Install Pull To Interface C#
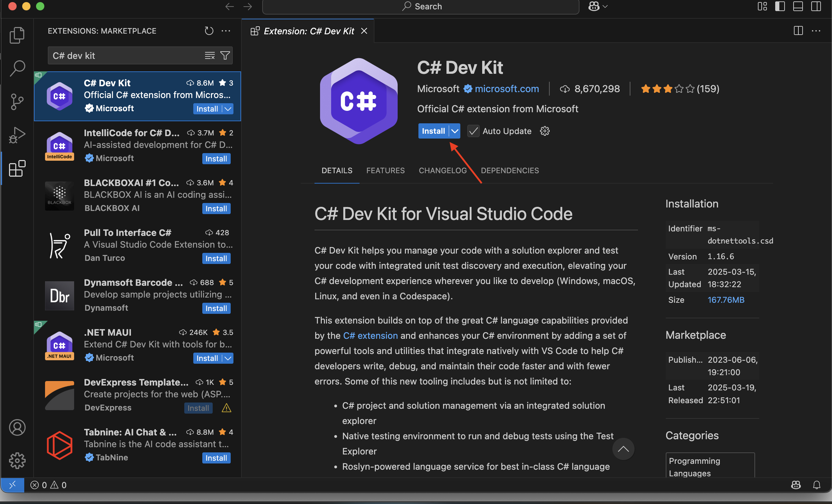Viewport: 832px width, 504px height. [216, 258]
